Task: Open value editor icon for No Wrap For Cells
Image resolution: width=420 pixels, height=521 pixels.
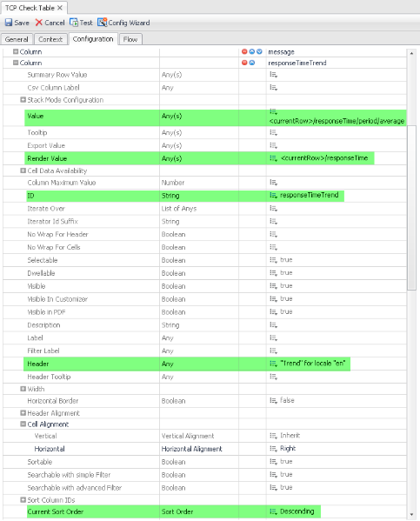Action: [273, 247]
